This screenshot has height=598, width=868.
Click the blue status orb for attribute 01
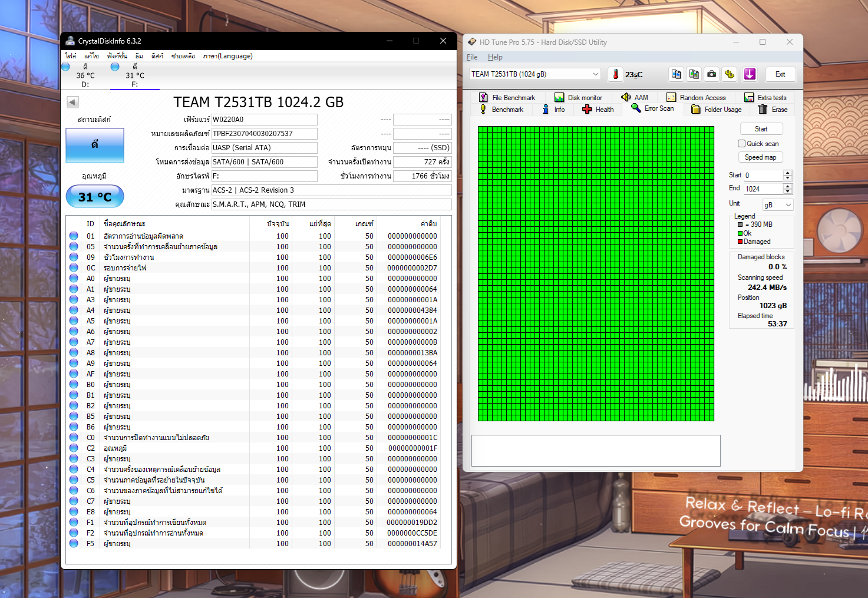74,236
